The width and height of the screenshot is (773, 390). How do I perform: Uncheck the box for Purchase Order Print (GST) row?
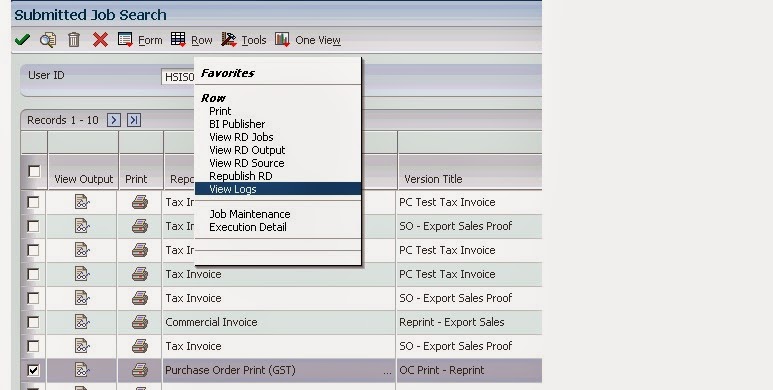pyautogui.click(x=33, y=370)
